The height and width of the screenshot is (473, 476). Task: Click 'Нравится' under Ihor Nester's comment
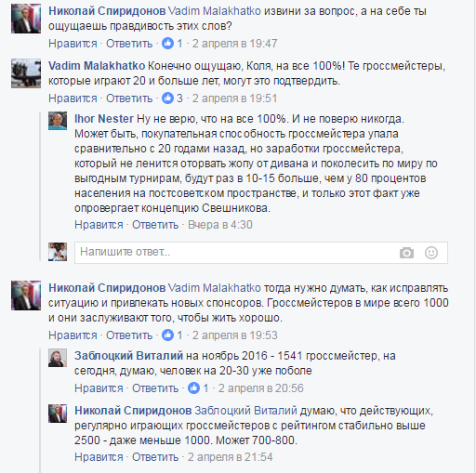point(99,225)
